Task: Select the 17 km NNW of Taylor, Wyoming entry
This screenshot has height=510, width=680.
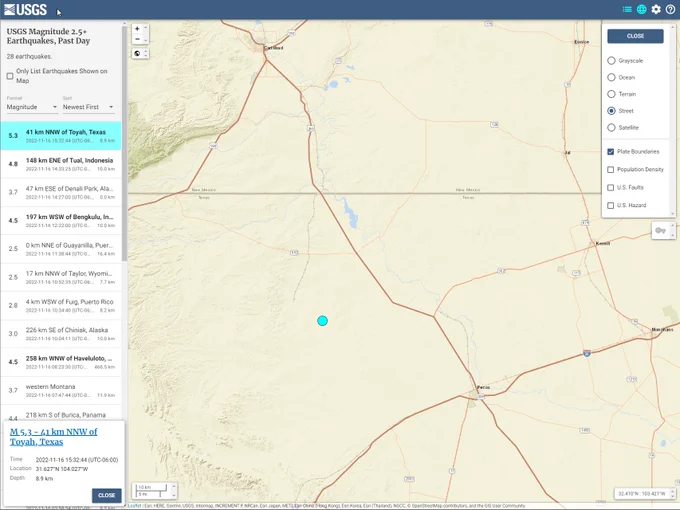Action: pyautogui.click(x=61, y=277)
